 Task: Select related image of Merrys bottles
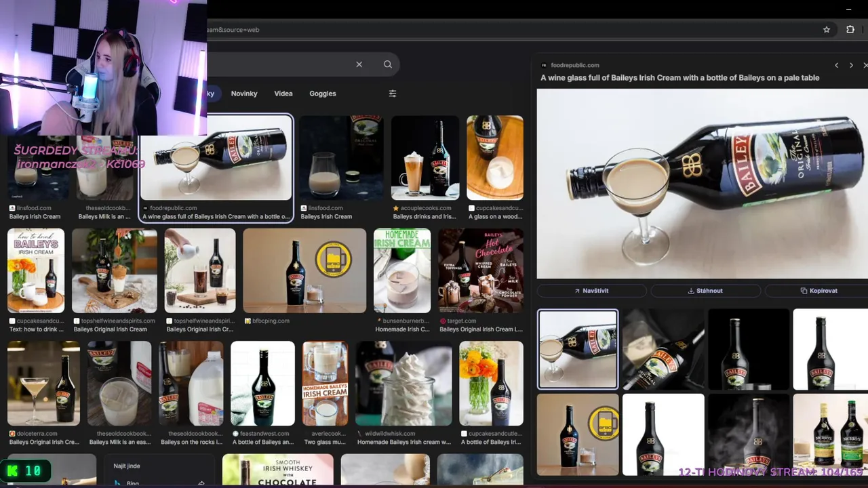[x=831, y=434]
